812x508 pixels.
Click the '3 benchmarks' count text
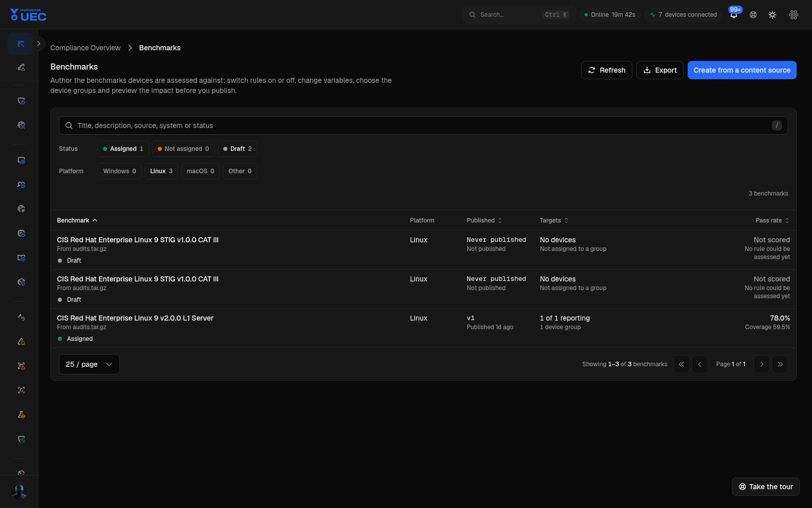pyautogui.click(x=768, y=194)
